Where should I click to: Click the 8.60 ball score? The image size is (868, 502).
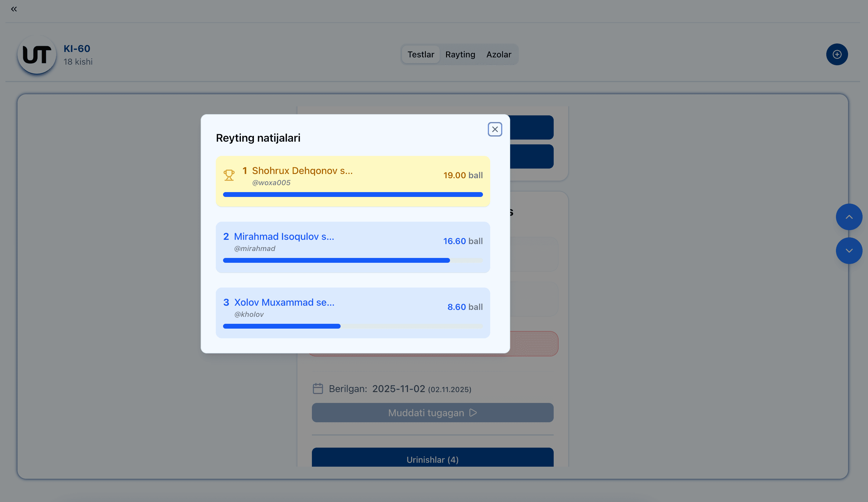coord(465,307)
